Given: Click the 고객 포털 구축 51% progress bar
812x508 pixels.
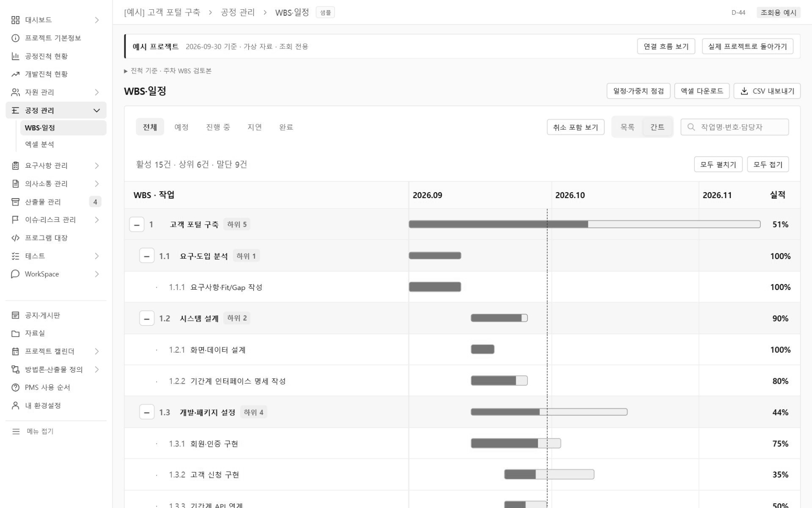Looking at the screenshot, I should 585,224.
